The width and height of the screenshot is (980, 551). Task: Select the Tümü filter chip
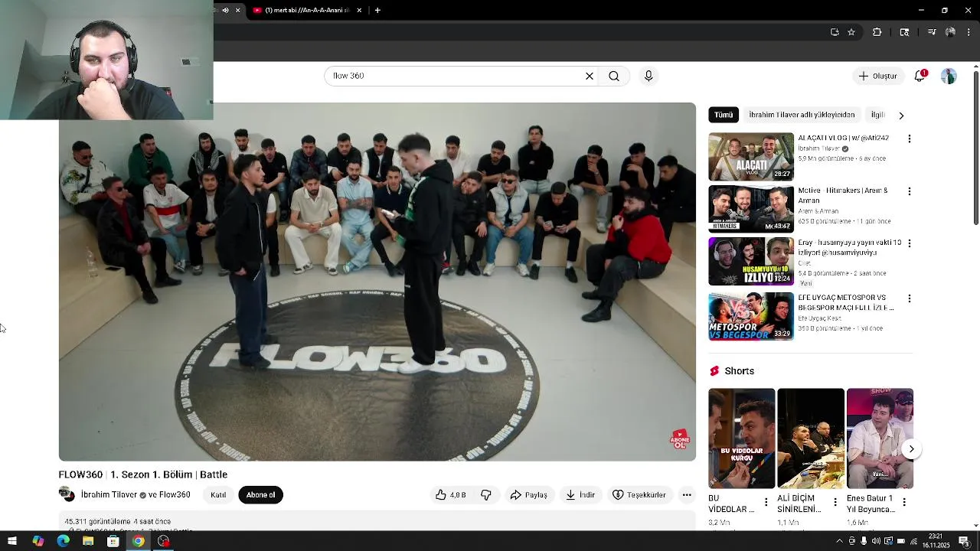(724, 115)
